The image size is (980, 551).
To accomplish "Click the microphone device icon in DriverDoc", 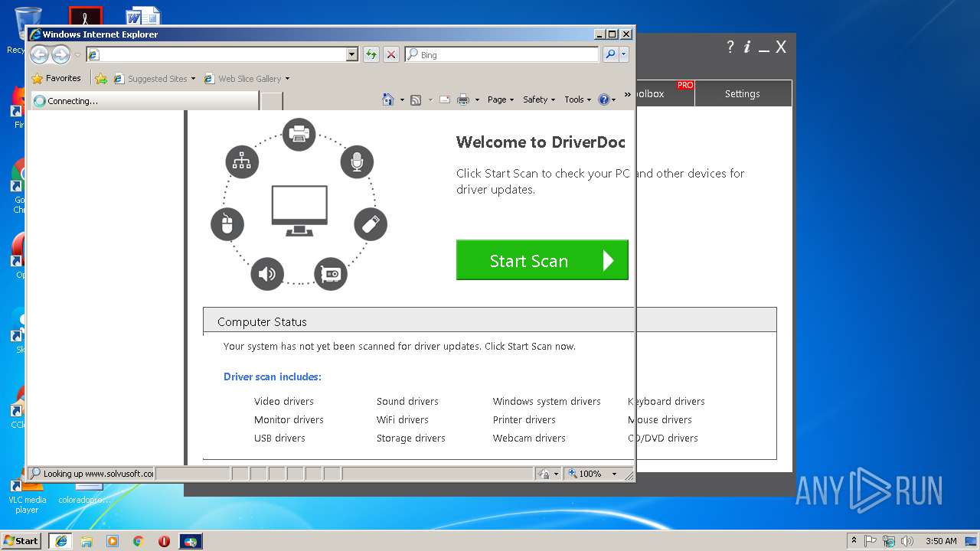I will point(357,161).
